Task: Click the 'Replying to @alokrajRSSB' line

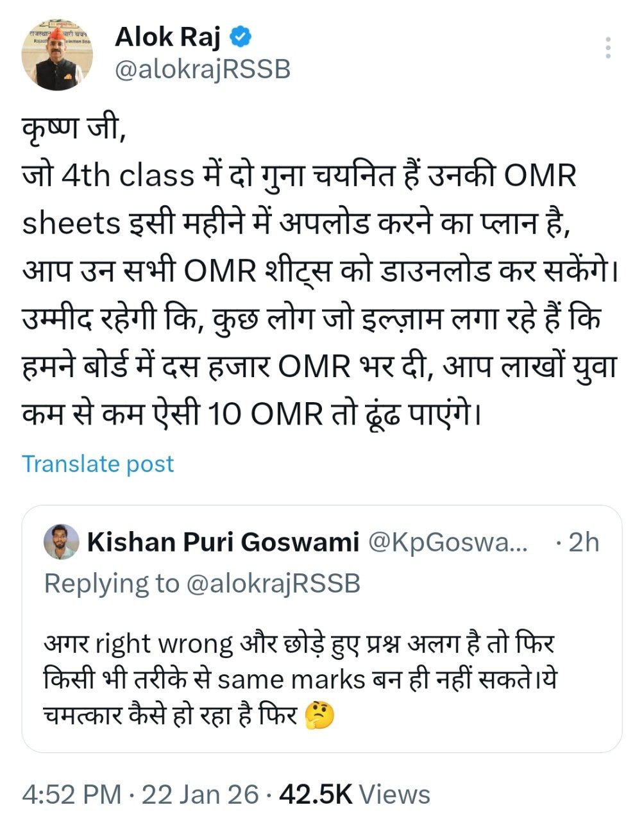Action: pos(202,583)
